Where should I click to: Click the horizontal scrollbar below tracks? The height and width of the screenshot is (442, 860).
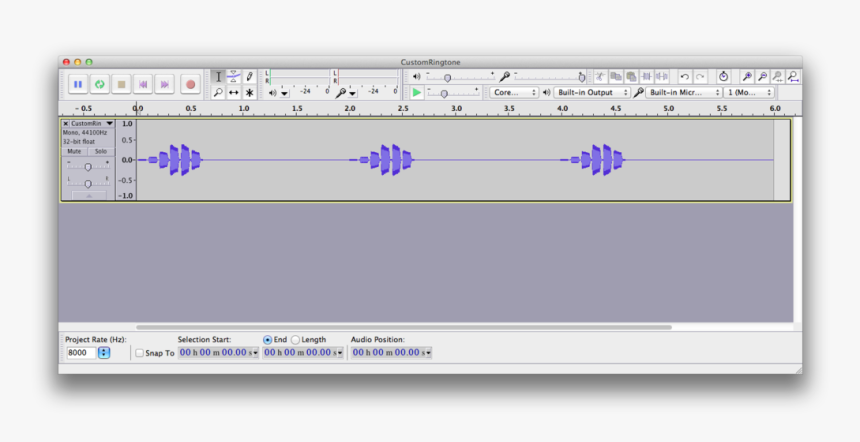point(404,327)
